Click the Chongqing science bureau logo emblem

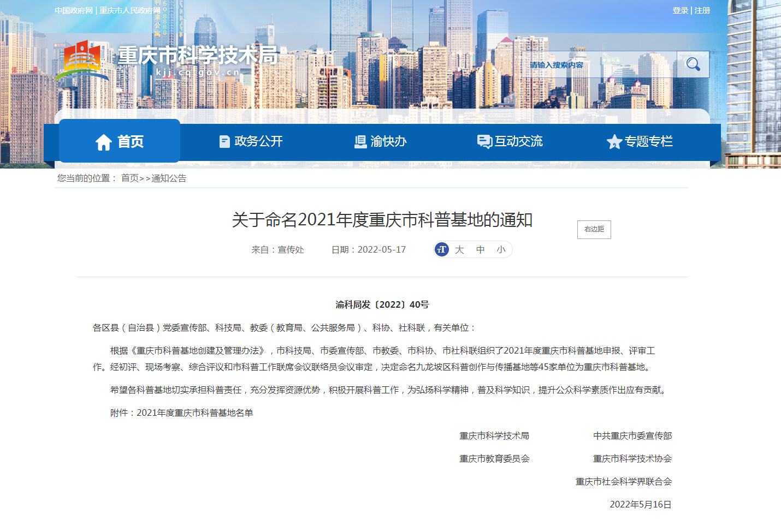click(82, 60)
